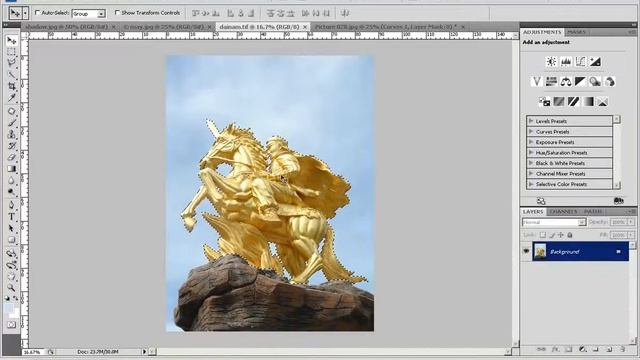
Task: Select the History Brush tool
Action: click(11, 146)
